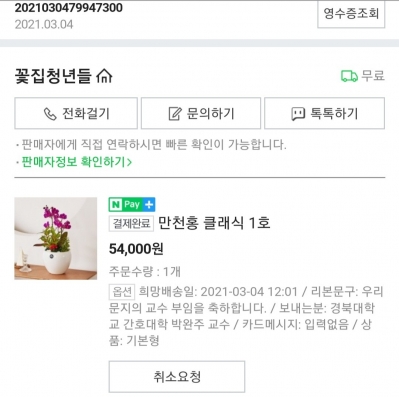The height and width of the screenshot is (397, 399).
Task: Open the store home icon beside 꽃집청년들
Action: (104, 76)
